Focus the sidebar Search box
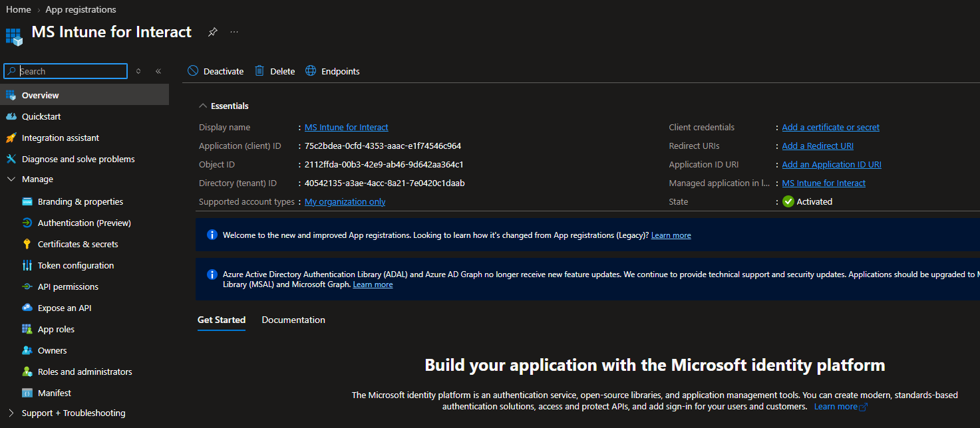The height and width of the screenshot is (428, 980). pos(65,71)
